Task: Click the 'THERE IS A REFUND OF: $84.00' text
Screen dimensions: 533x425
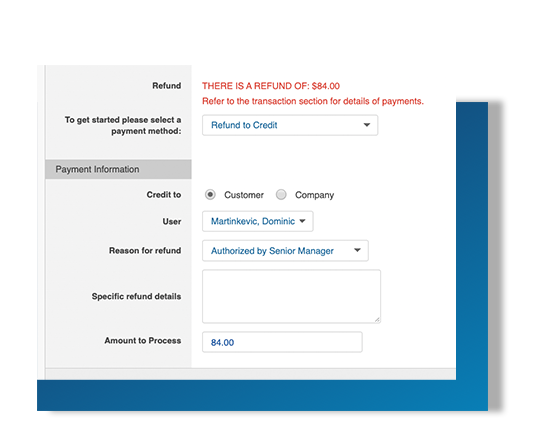Action: [x=271, y=86]
